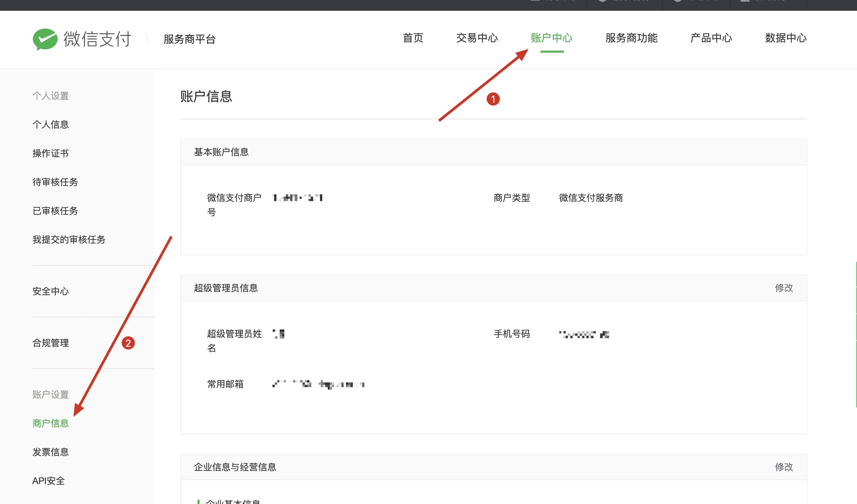Click 修改 for 企业信息与经营信息
Image resolution: width=857 pixels, height=504 pixels.
[x=784, y=467]
